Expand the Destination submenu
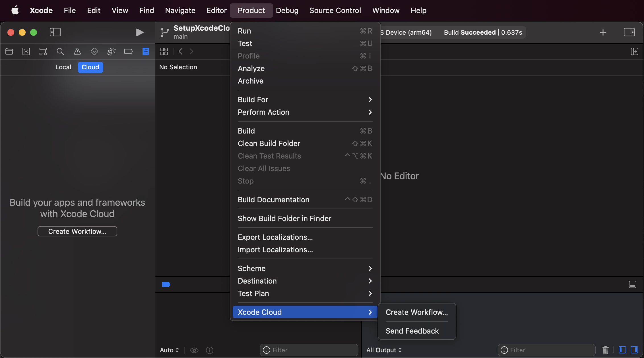The height and width of the screenshot is (358, 644). [305, 281]
